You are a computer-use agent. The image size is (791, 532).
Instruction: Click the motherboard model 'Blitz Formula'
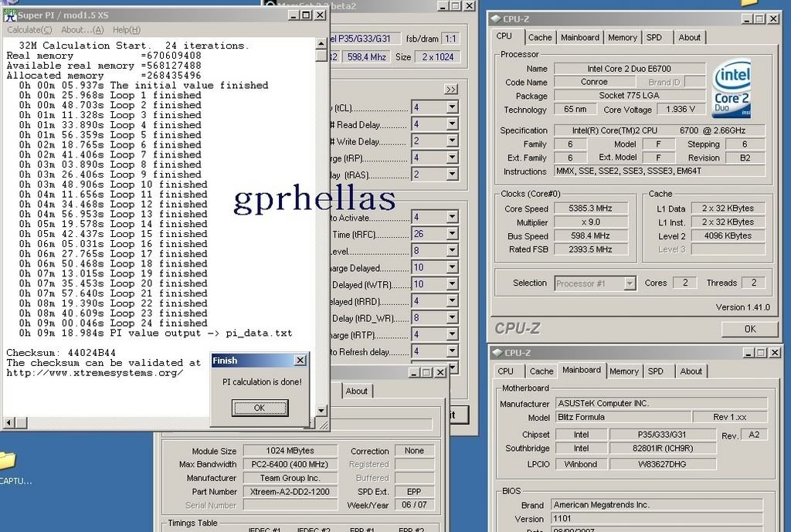tap(623, 417)
